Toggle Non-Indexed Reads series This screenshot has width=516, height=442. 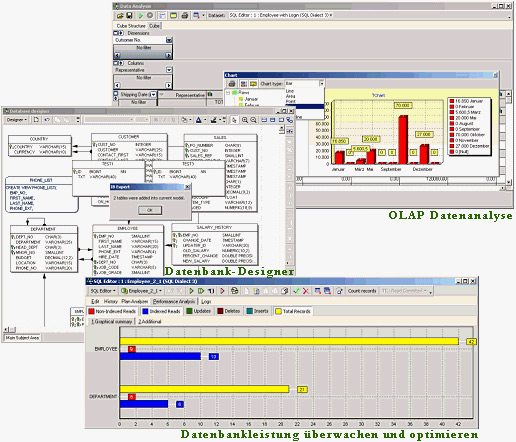pyautogui.click(x=112, y=311)
